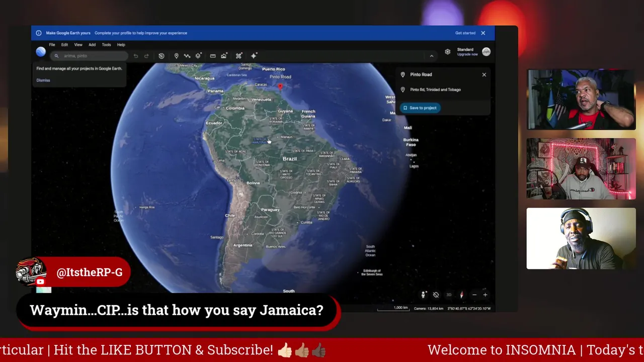Click the red Pinto Road map pin

point(280,86)
